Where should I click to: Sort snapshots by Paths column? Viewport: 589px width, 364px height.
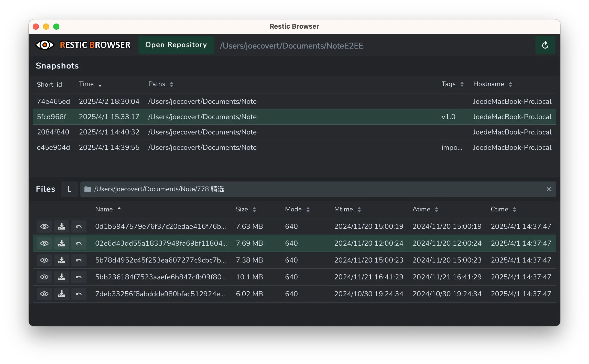(x=161, y=84)
